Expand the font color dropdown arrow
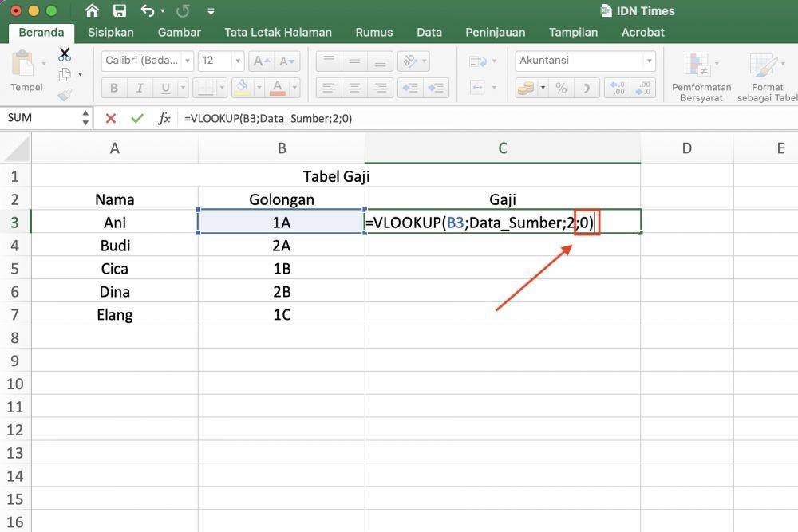Screen dimensions: 798x532 pos(294,88)
